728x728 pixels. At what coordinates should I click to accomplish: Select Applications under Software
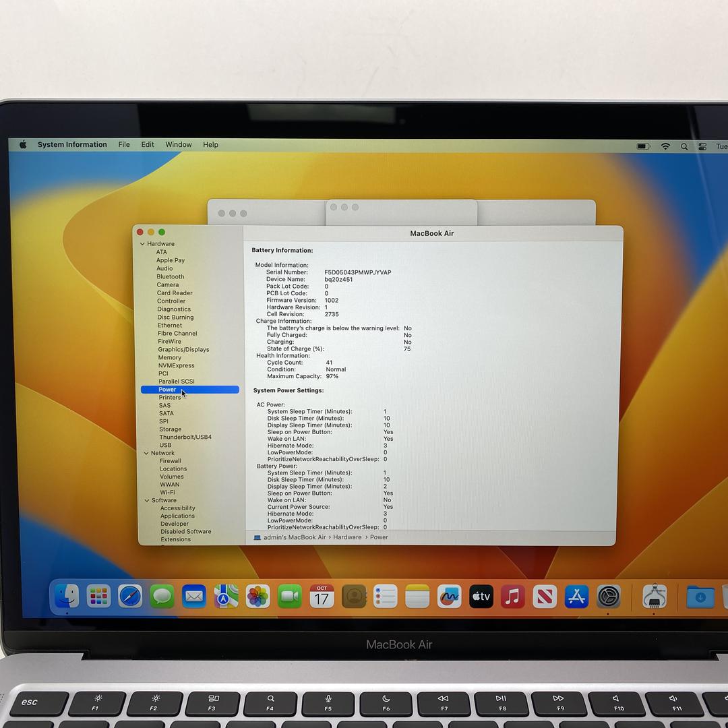(x=178, y=516)
